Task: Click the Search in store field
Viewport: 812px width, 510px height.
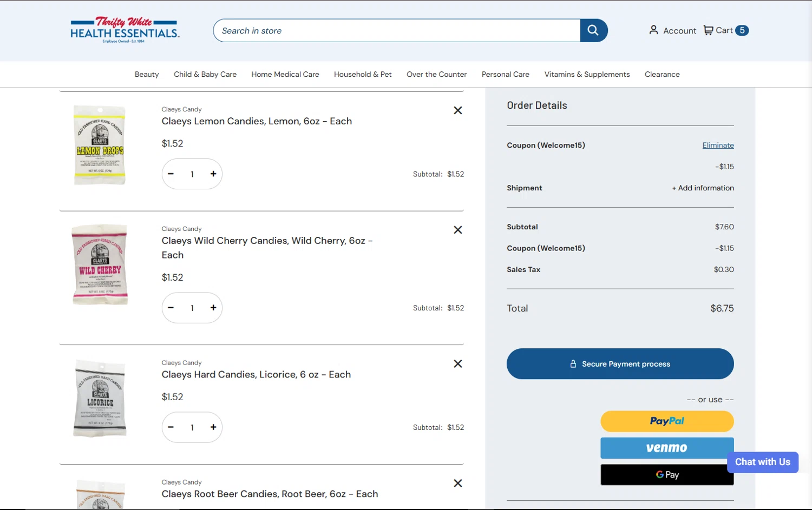Action: point(397,30)
